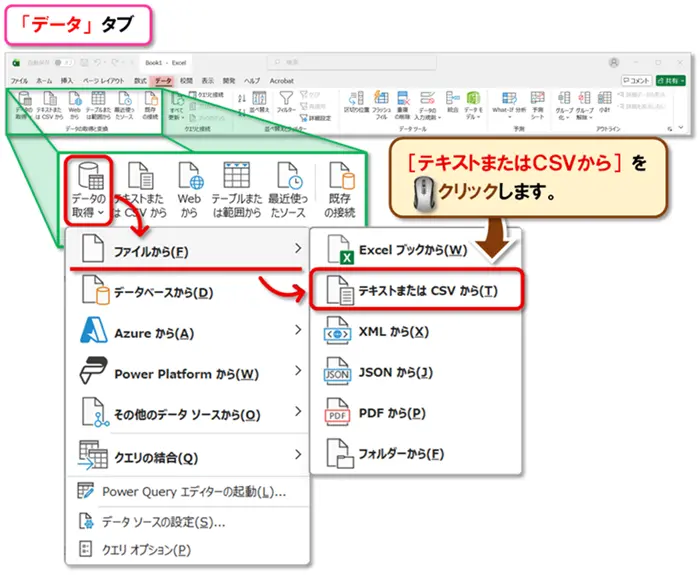Choose テキストまたは CSV から(T) in the submenu
The image size is (700, 575).
point(416,291)
